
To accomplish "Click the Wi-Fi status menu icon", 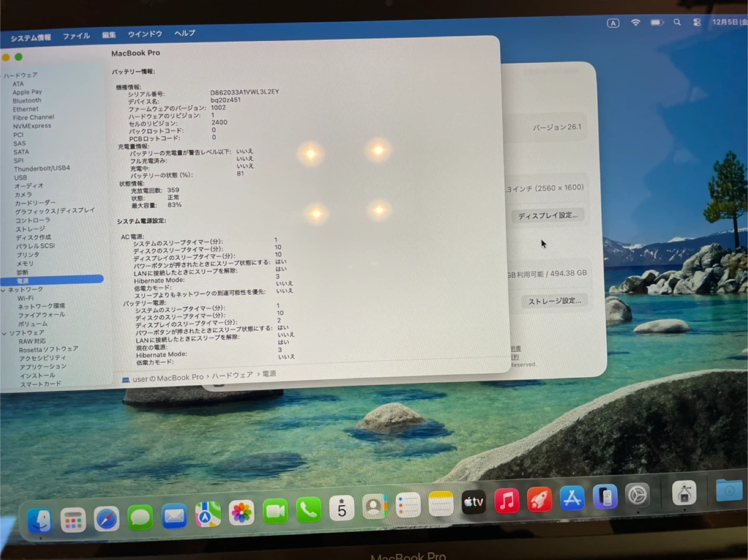I will point(635,22).
